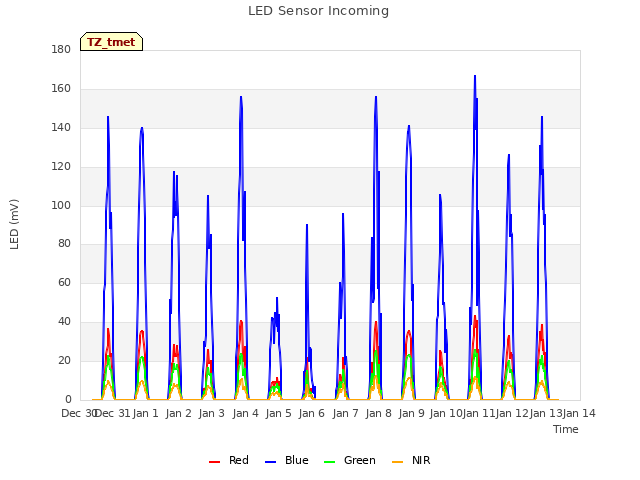Image resolution: width=640 pixels, height=480 pixels.
Task: Click the tallest blue peak on Jan 11
Action: tap(475, 76)
